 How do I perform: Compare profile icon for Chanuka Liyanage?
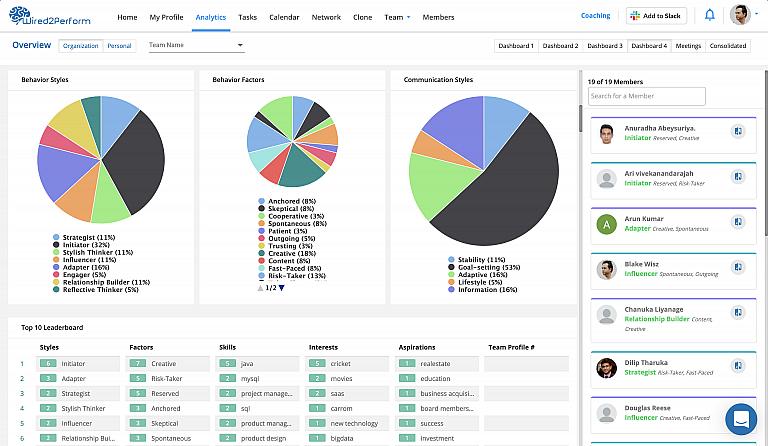pos(738,312)
